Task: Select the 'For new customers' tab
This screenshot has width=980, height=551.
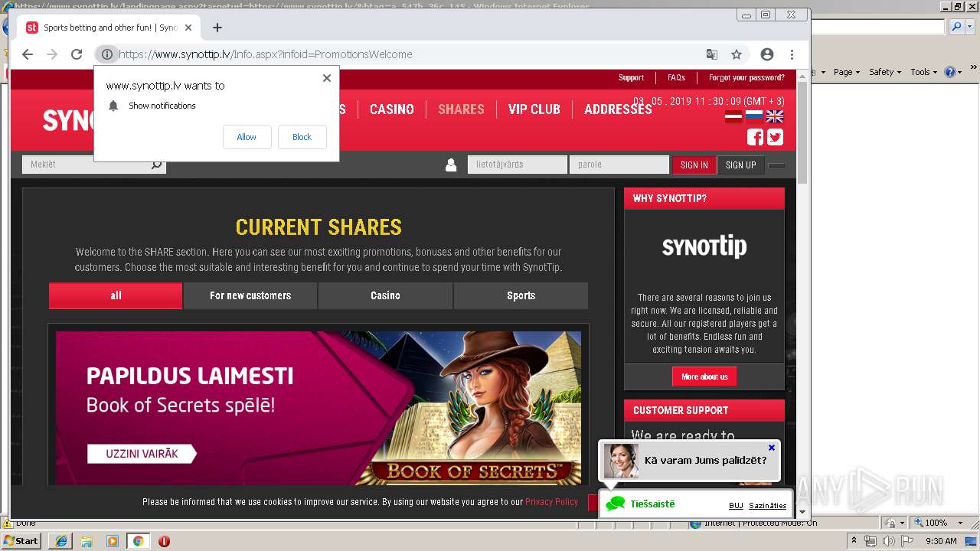Action: click(250, 295)
